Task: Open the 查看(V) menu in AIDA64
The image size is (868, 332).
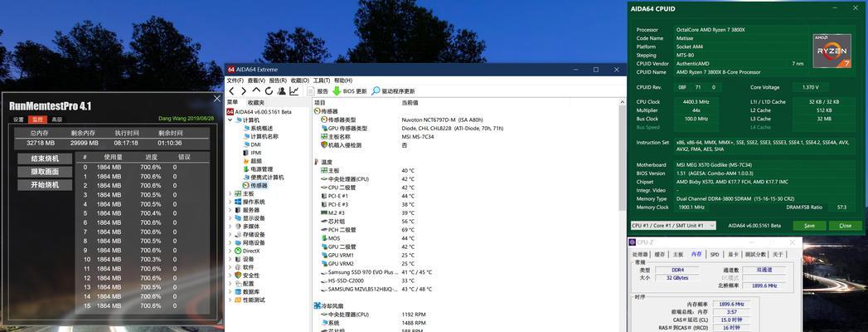Action: [257, 81]
